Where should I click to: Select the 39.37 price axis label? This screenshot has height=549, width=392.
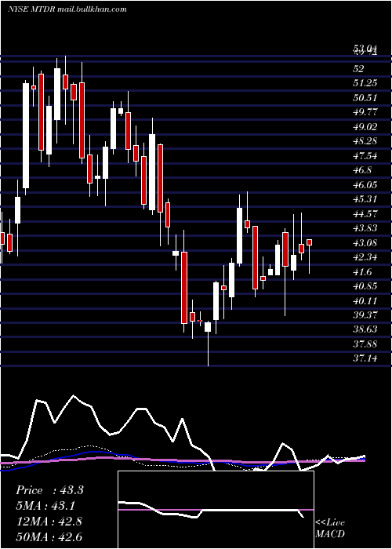(365, 315)
